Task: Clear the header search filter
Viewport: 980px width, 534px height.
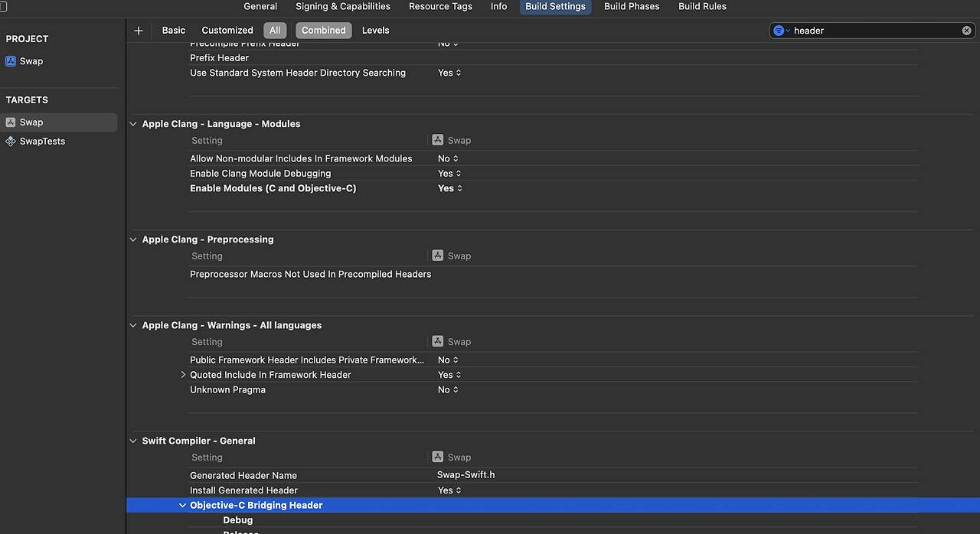Action: [966, 31]
